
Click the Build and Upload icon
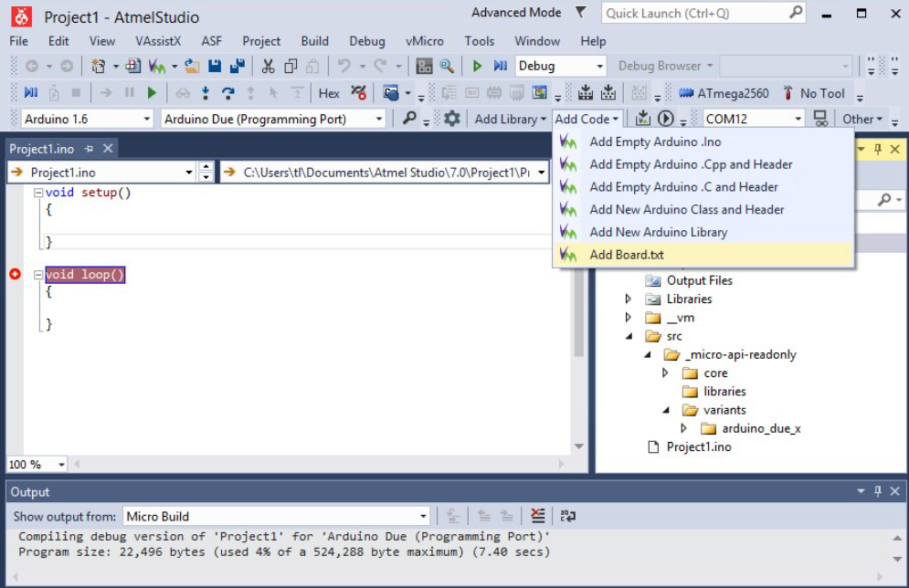pos(643,119)
